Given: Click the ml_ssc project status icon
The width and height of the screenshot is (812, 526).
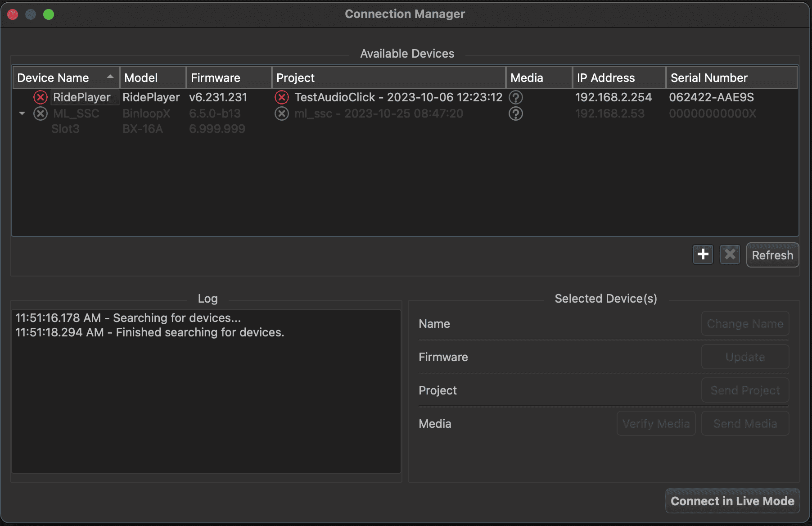Looking at the screenshot, I should (282, 113).
